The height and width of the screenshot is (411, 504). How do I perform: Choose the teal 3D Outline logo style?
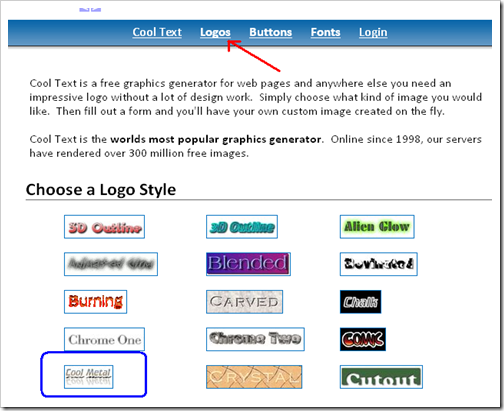(242, 227)
